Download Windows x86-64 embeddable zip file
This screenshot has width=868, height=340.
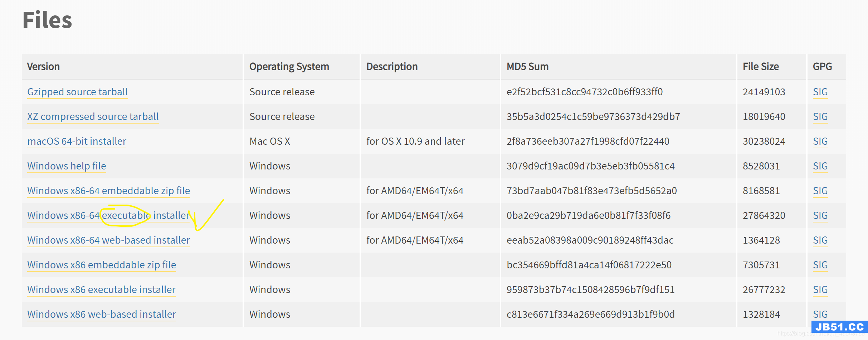click(x=108, y=191)
